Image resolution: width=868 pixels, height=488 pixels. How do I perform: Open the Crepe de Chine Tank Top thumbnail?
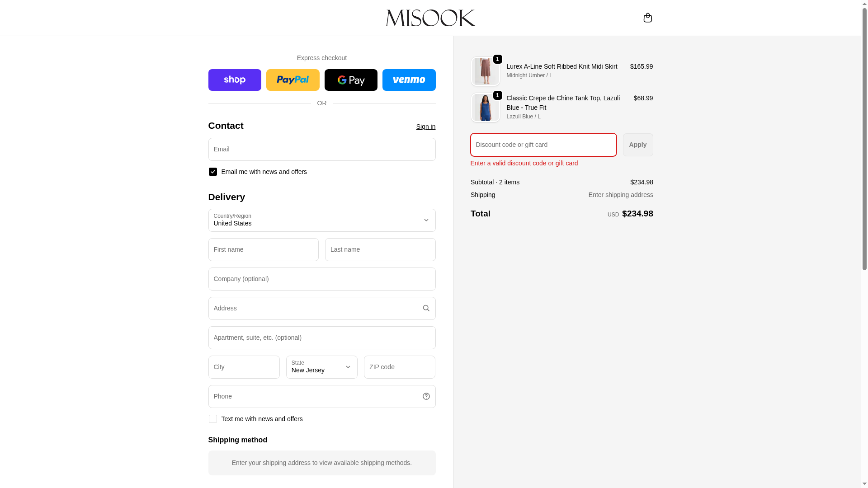coord(485,108)
